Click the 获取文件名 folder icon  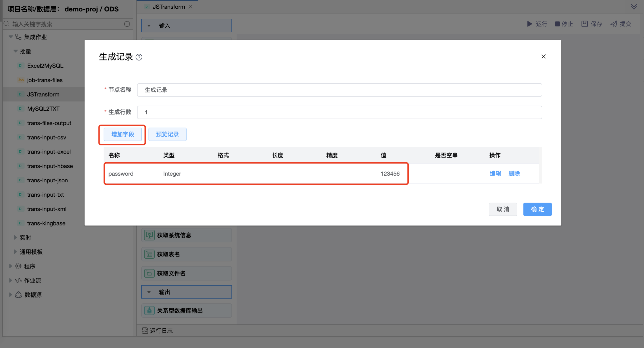pyautogui.click(x=149, y=273)
